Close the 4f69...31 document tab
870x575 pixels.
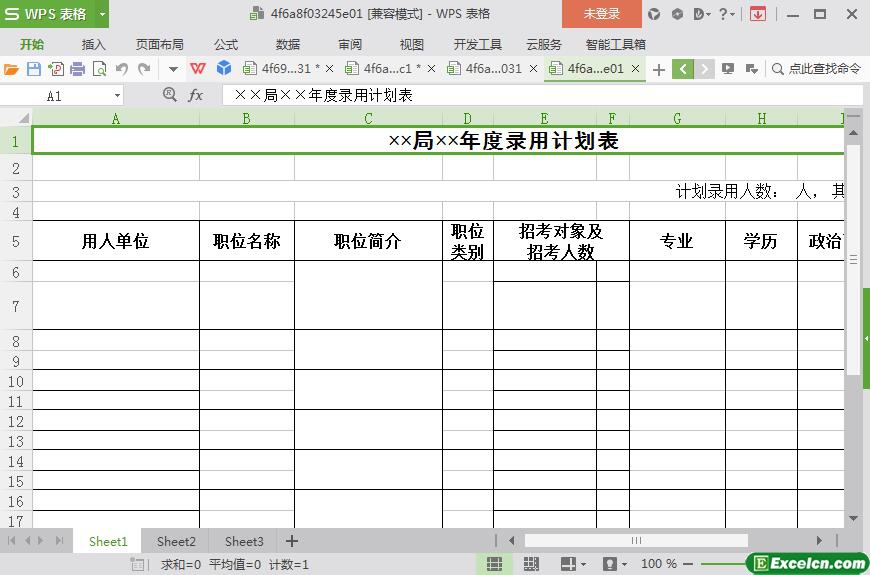[x=330, y=69]
